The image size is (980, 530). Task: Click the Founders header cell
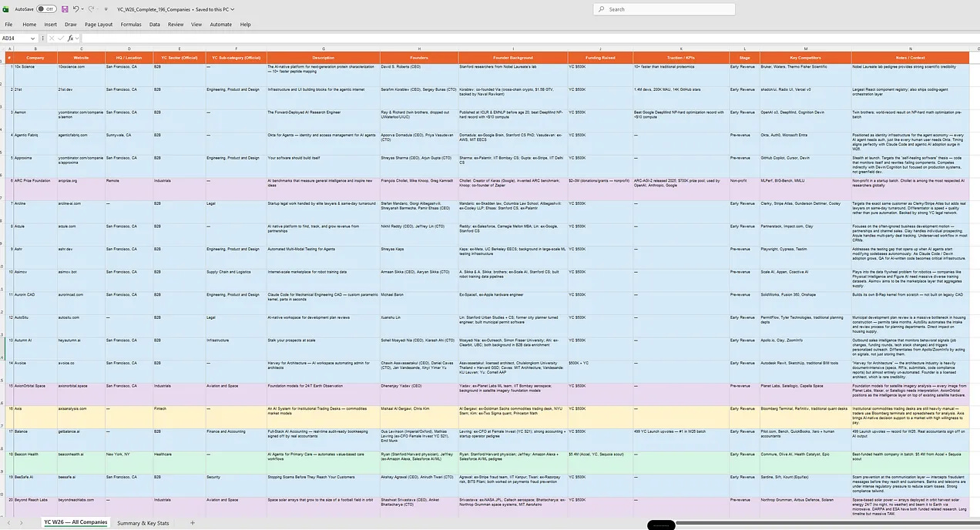coord(419,58)
